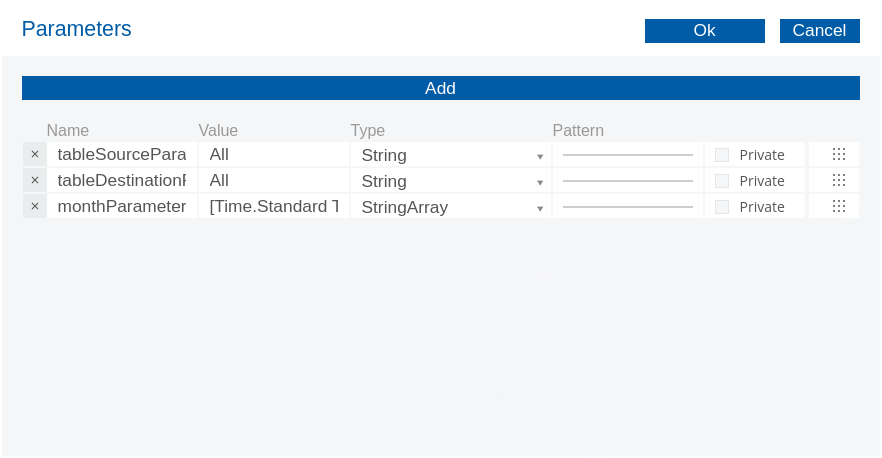This screenshot has height=458, width=882.
Task: Edit the Pattern field on monthParameter row
Action: [627, 206]
